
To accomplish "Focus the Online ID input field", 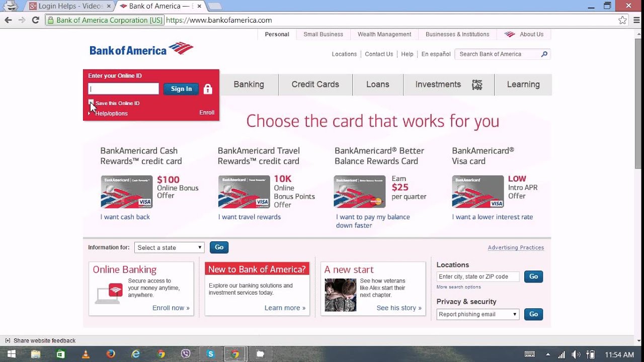I will [124, 89].
